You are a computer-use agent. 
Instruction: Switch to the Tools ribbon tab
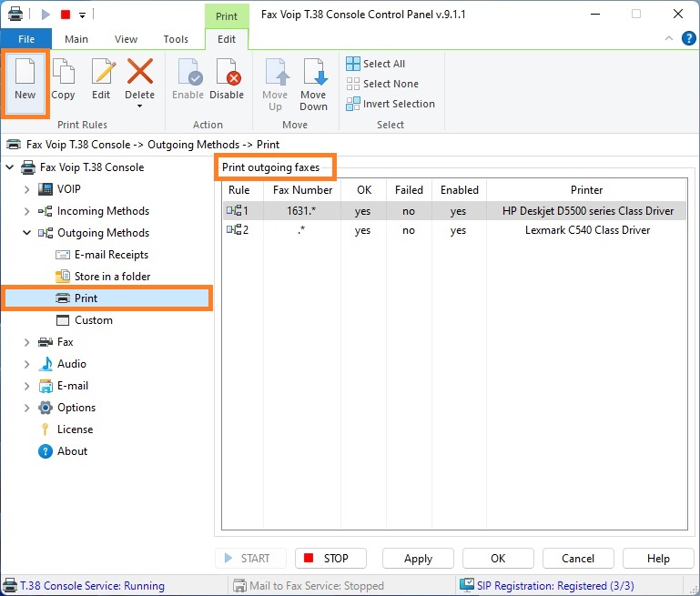(176, 39)
